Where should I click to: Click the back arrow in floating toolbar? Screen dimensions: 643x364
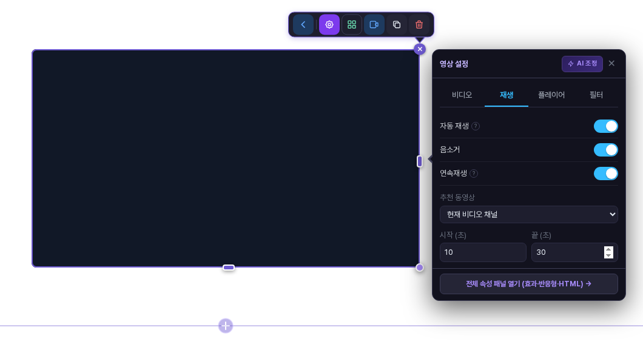point(303,25)
